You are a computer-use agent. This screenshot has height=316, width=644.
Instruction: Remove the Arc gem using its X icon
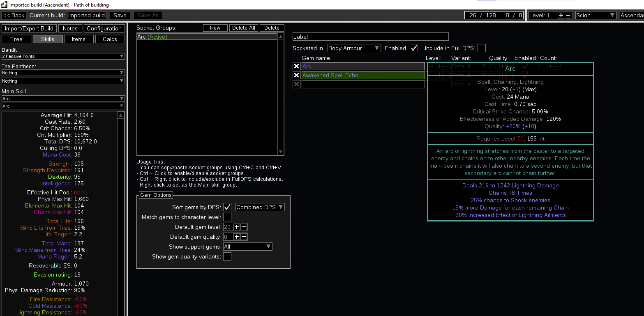pos(297,66)
